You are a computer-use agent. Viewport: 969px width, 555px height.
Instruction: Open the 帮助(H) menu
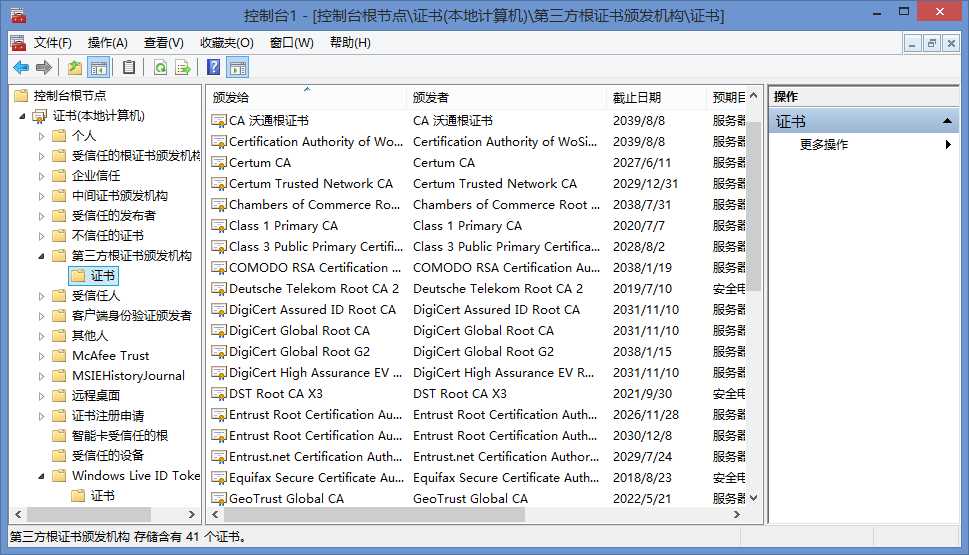(350, 43)
